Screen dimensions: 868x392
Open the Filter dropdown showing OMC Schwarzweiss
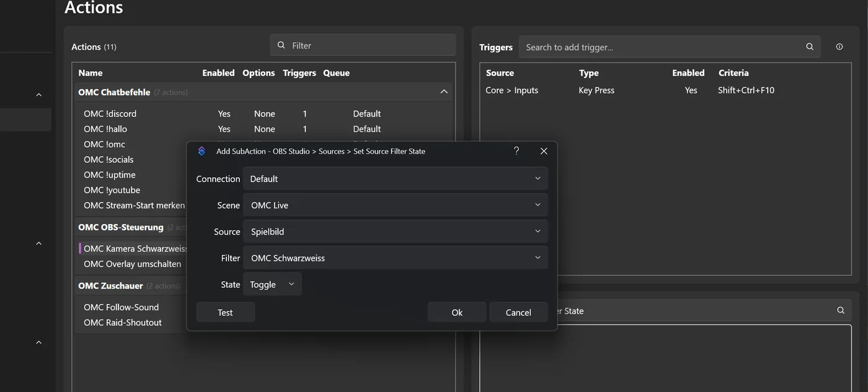pos(396,258)
